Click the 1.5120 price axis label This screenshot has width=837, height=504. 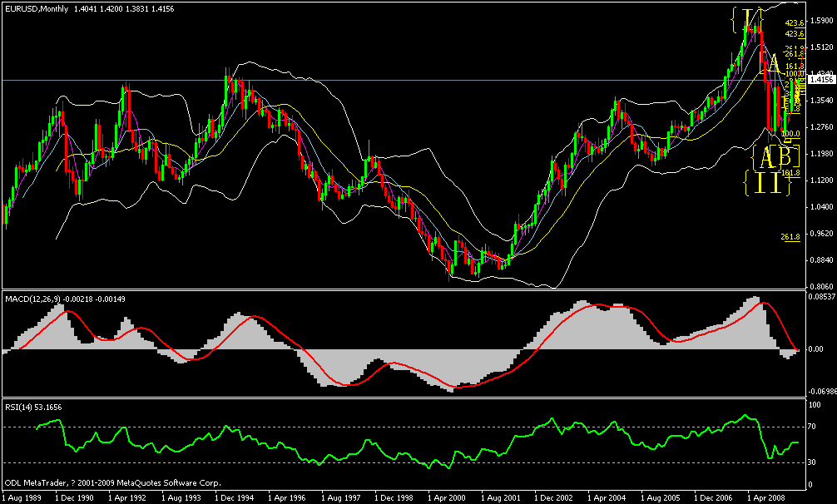(x=821, y=47)
